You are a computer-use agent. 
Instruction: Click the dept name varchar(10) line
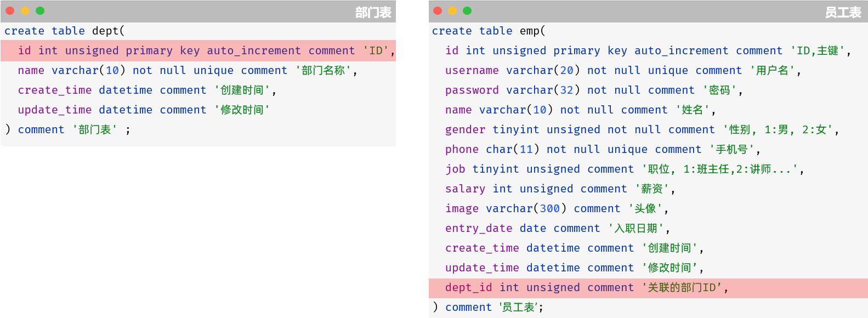point(188,71)
